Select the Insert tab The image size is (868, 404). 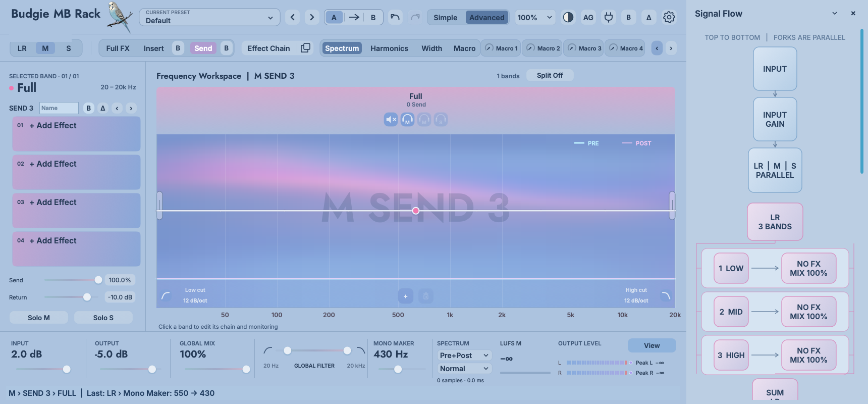click(153, 48)
